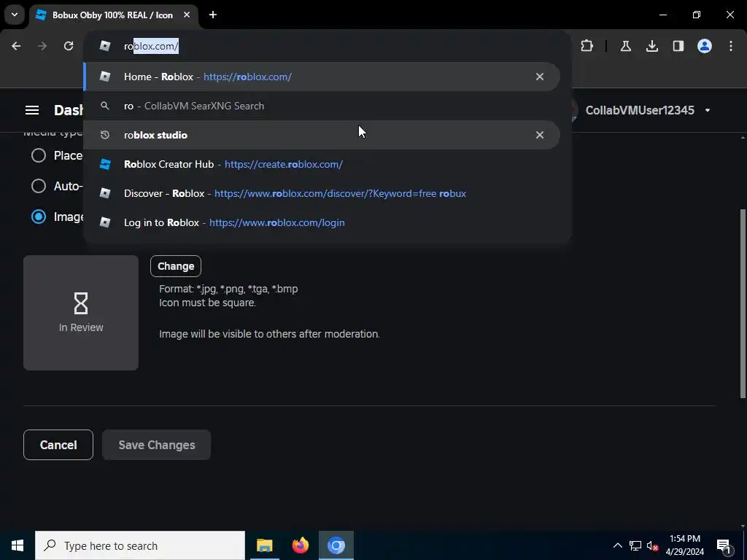
Task: Open the network status tray icon
Action: coord(635,545)
